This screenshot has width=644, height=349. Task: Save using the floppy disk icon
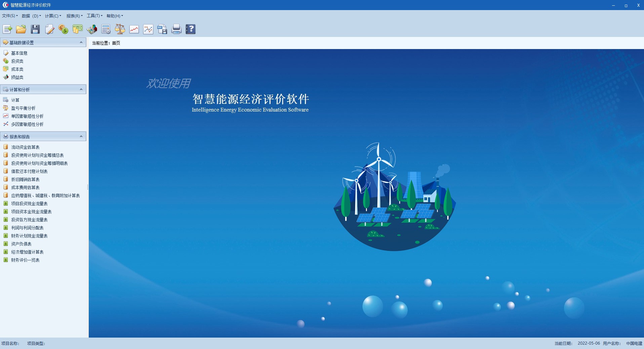(x=35, y=29)
